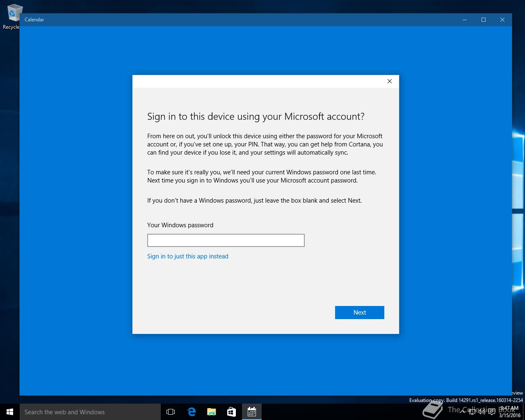Screen dimensions: 525x420
Task: Click the Calendar window title text
Action: tap(34, 20)
